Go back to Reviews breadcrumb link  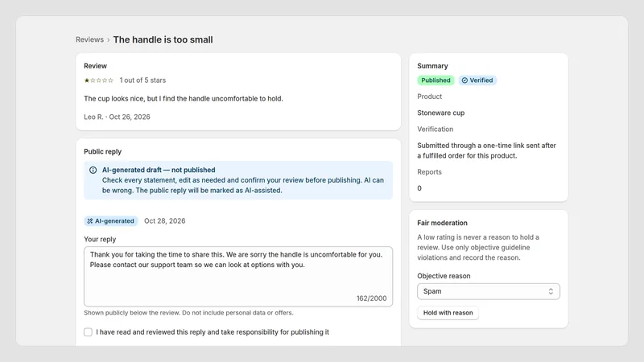[89, 39]
